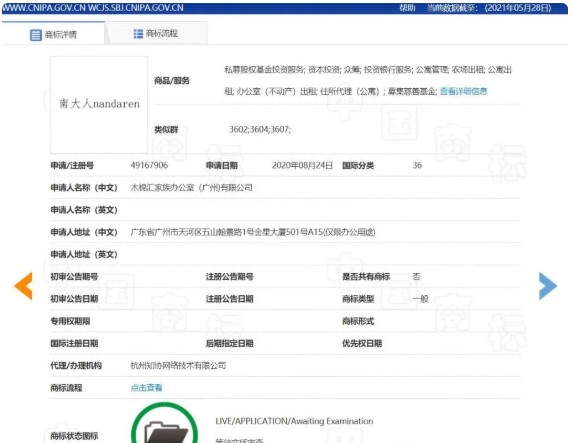Select status text LIVE/APPLICATION/Awaiting Examination
The height and width of the screenshot is (443, 572).
294,421
